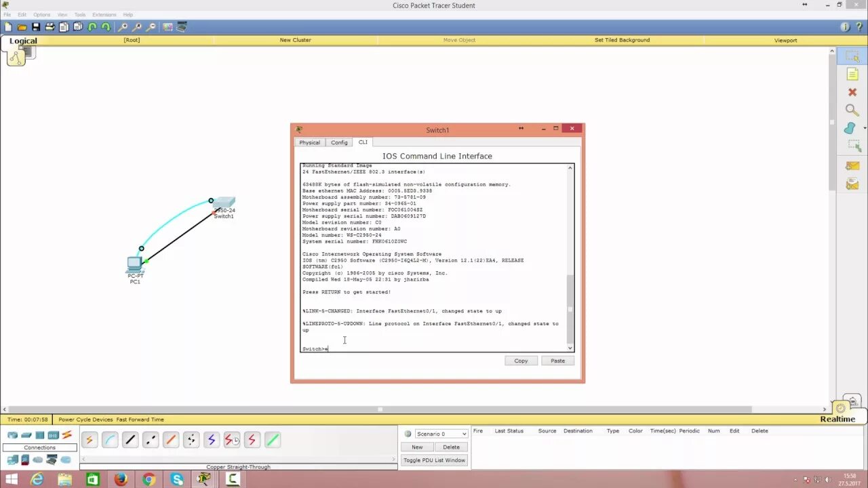Click Set Tiled Background
The width and height of the screenshot is (868, 488).
click(622, 40)
